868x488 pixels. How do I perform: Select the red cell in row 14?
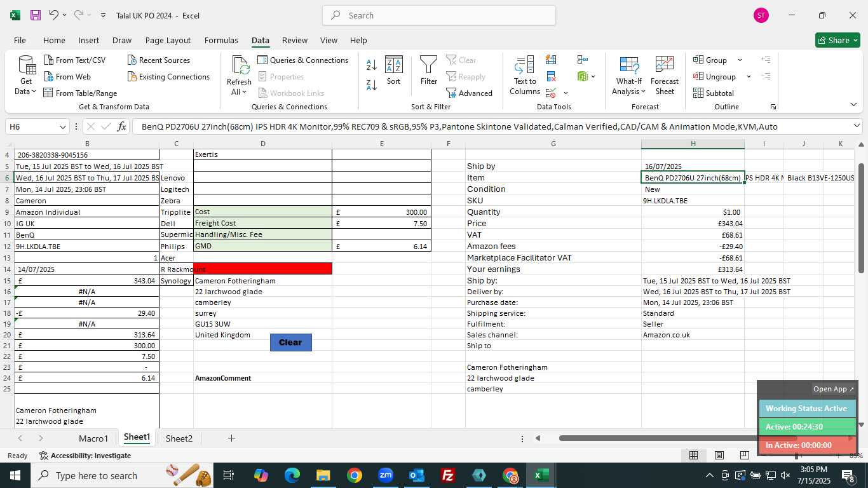[x=262, y=269]
